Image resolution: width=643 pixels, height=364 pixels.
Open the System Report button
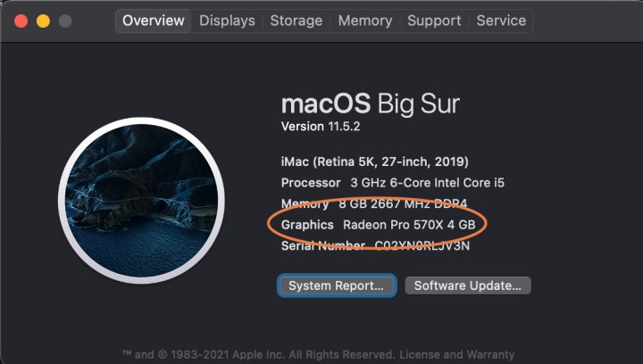tap(336, 285)
